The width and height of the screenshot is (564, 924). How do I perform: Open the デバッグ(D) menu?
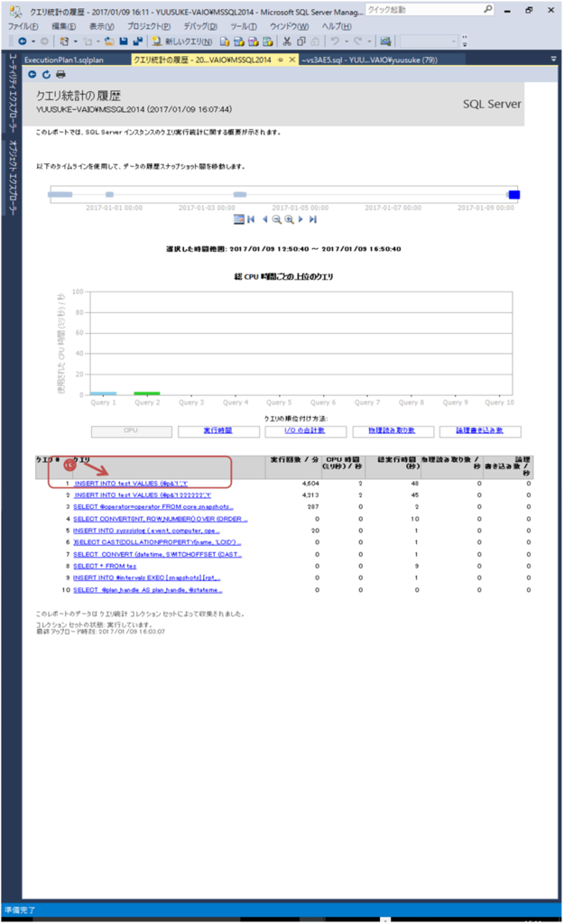tap(200, 26)
